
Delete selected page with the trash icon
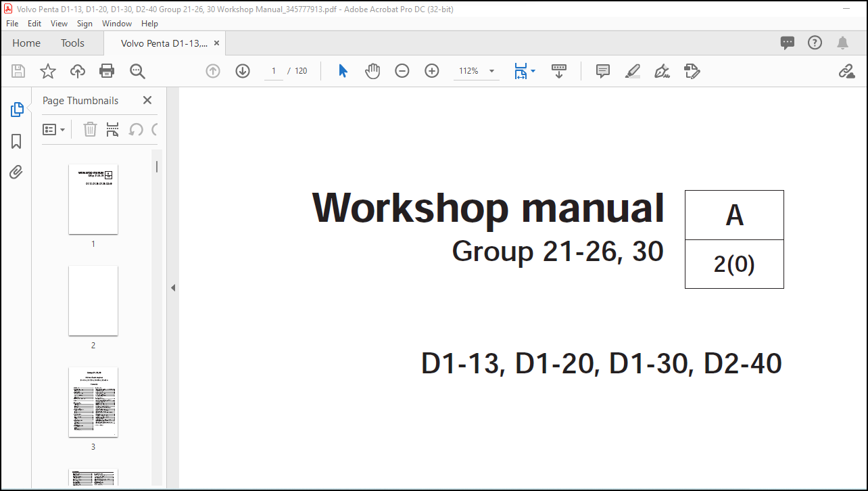[x=90, y=129]
